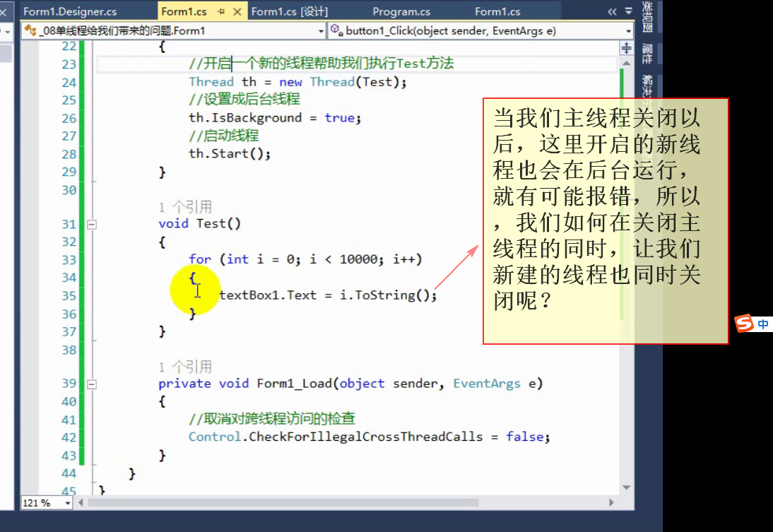Click line number 42 in the margin
773x532 pixels.
69,437
